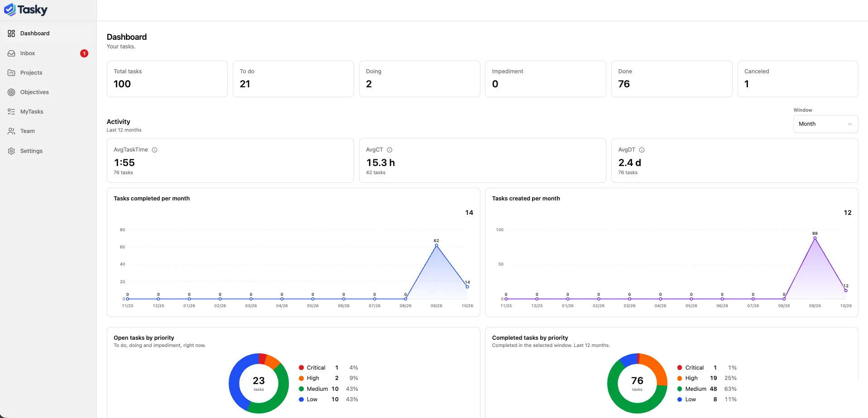Click the Objectives target icon
The image size is (868, 418).
[x=11, y=92]
